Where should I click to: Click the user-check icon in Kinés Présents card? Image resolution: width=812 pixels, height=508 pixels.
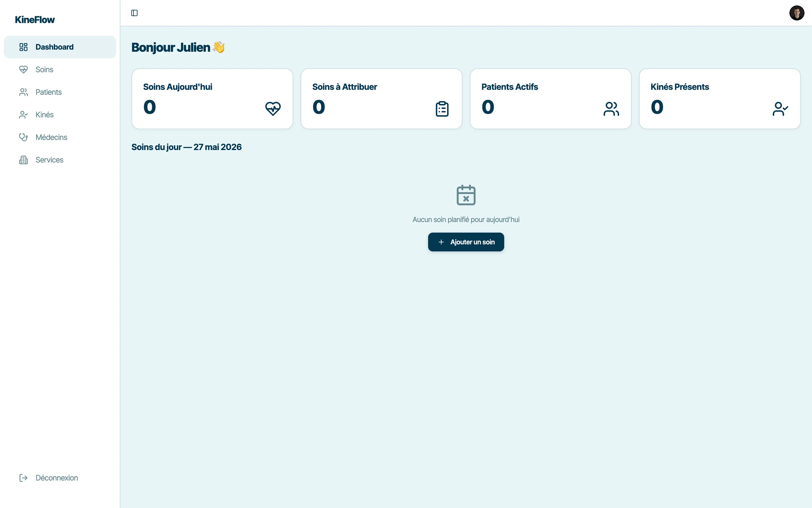tap(780, 109)
